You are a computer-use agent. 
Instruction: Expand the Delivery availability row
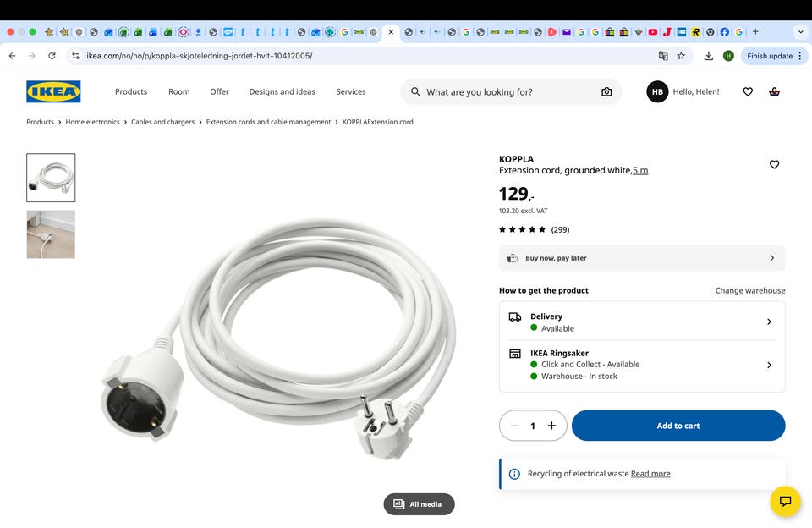642,322
